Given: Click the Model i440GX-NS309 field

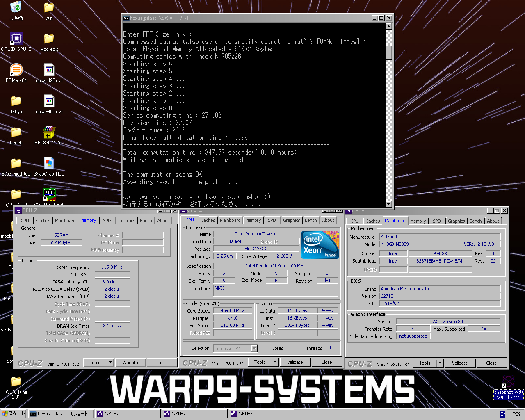Looking at the screenshot, I should (418, 244).
